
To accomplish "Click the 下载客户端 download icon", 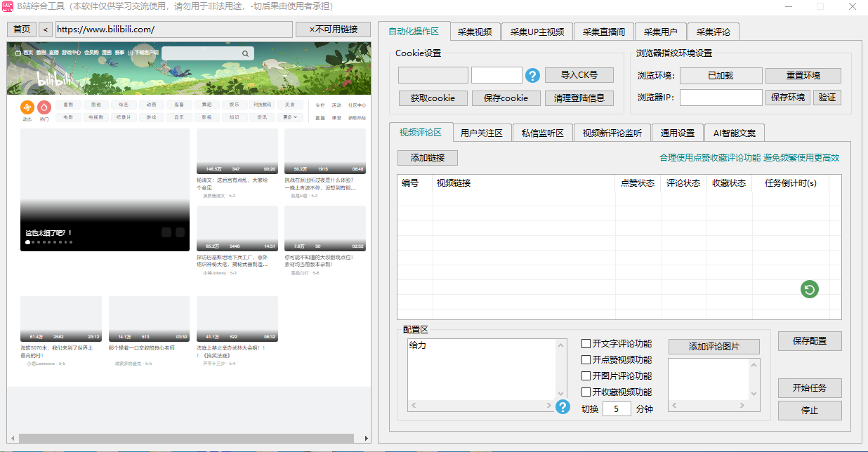I will [129, 53].
